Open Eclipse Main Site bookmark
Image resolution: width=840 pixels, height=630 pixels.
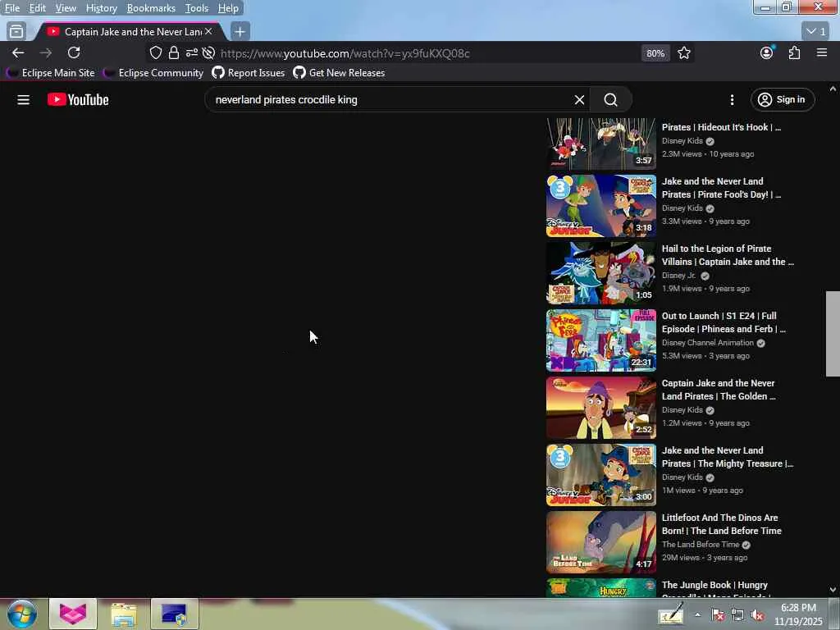tap(52, 73)
